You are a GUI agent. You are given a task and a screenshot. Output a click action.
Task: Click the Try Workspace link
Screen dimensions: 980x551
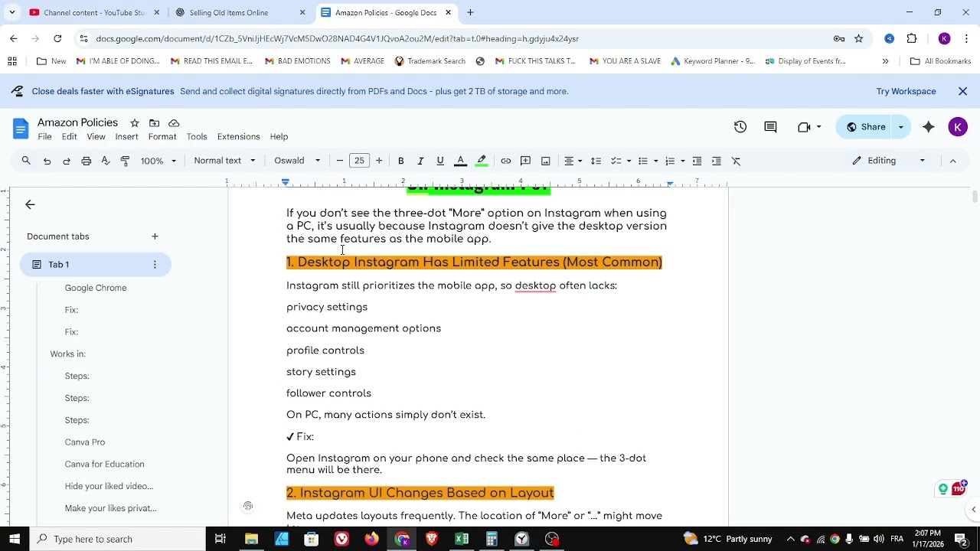click(x=906, y=91)
